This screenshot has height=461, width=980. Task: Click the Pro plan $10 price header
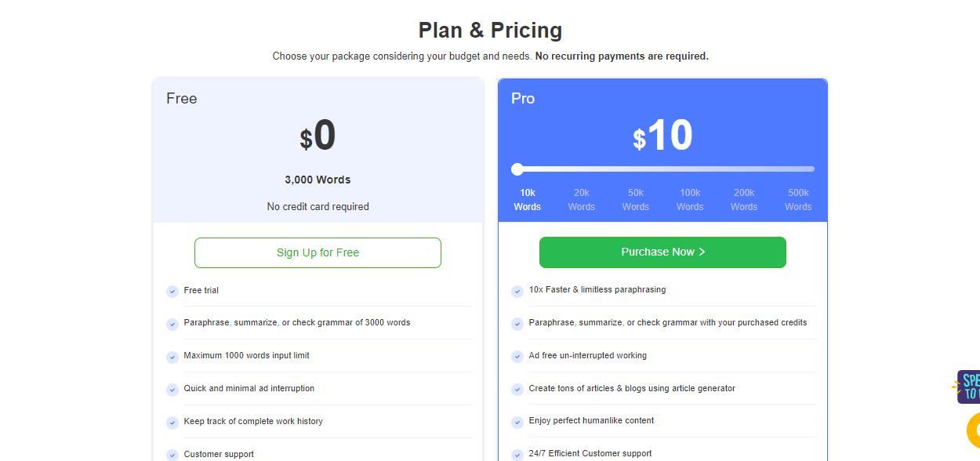point(662,136)
